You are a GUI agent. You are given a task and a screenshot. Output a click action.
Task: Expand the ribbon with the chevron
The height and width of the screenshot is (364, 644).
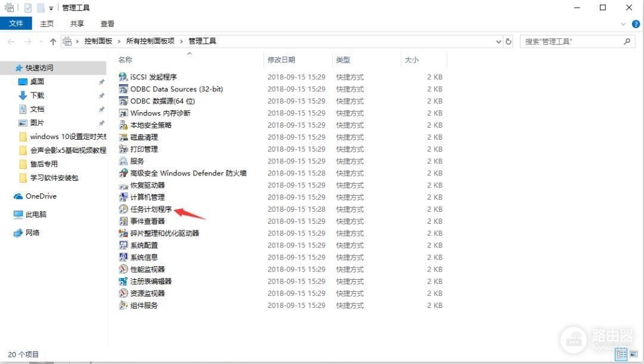(623, 24)
